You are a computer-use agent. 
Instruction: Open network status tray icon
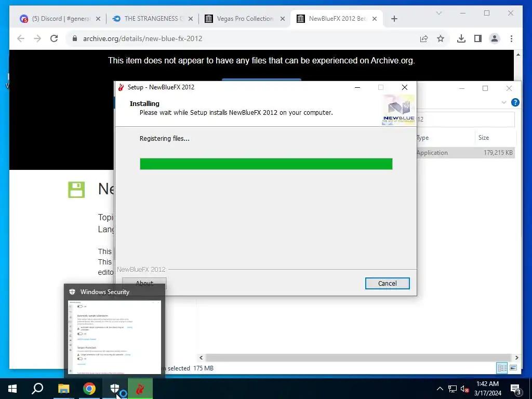coord(453,389)
